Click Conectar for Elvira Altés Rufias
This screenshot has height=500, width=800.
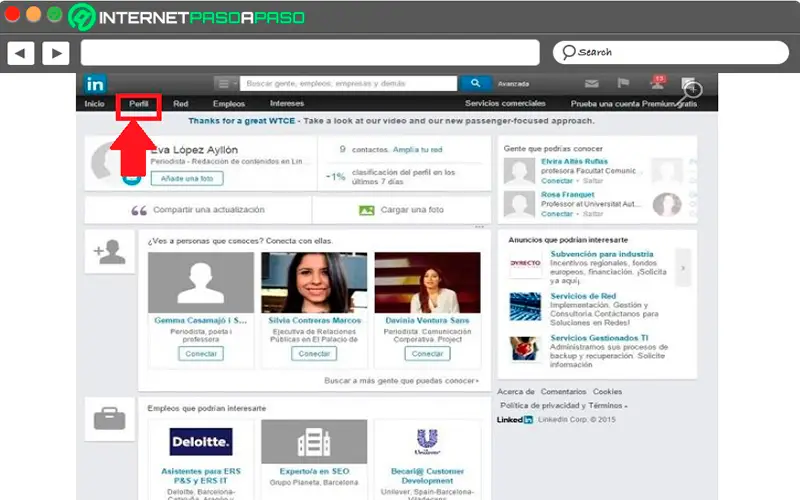tap(557, 181)
